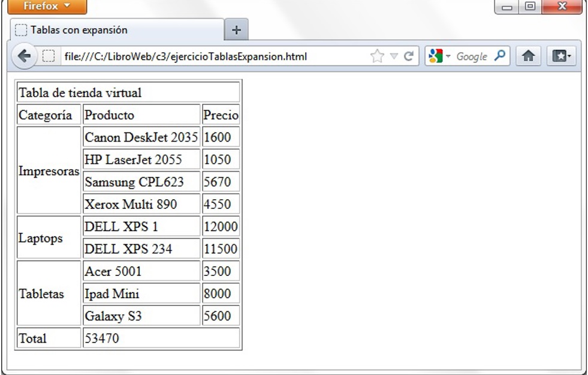Bookmark this page with the star icon
Image resolution: width=588 pixels, height=375 pixels.
377,56
